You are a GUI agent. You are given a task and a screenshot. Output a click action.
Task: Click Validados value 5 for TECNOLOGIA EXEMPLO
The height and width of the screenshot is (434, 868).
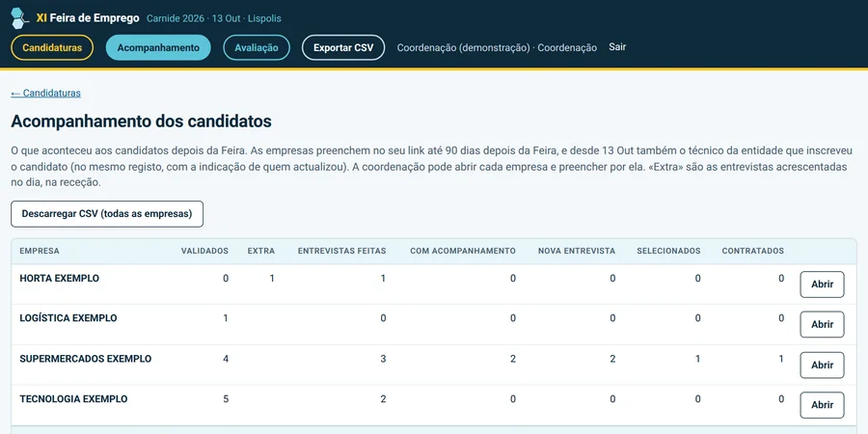[226, 399]
